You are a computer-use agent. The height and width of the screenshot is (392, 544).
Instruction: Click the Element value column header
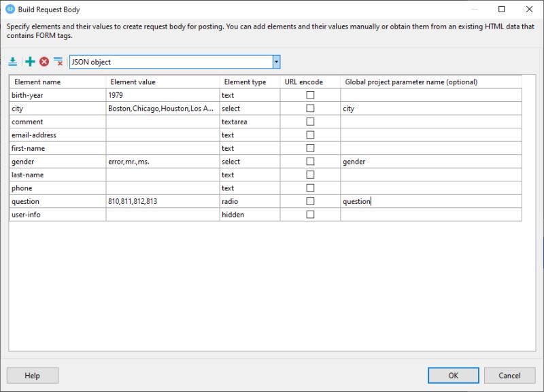[x=163, y=82]
